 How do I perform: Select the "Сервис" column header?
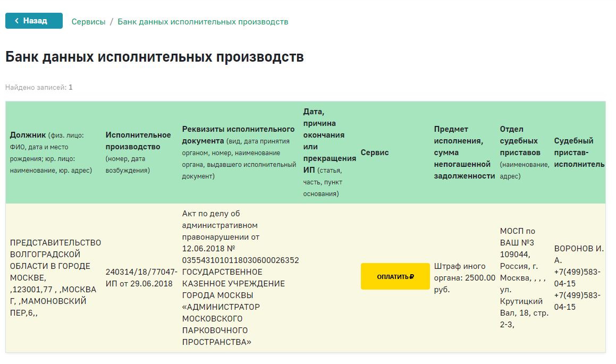tap(375, 153)
